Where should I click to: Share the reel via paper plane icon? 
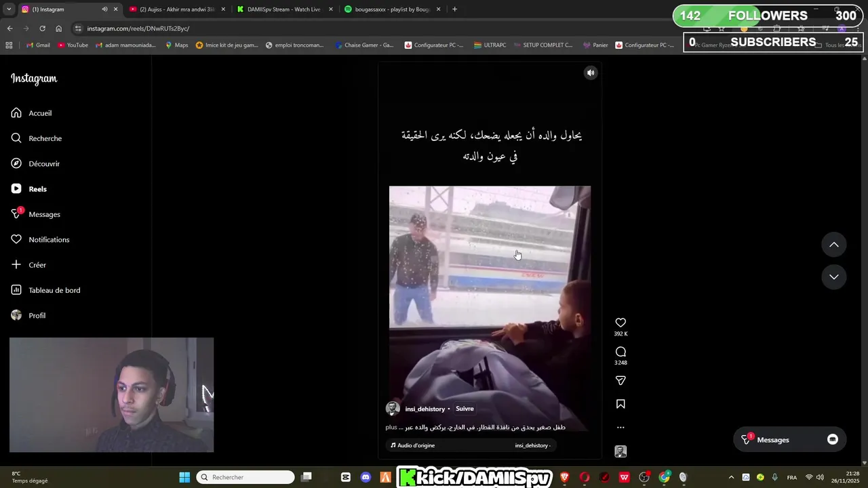coord(620,380)
